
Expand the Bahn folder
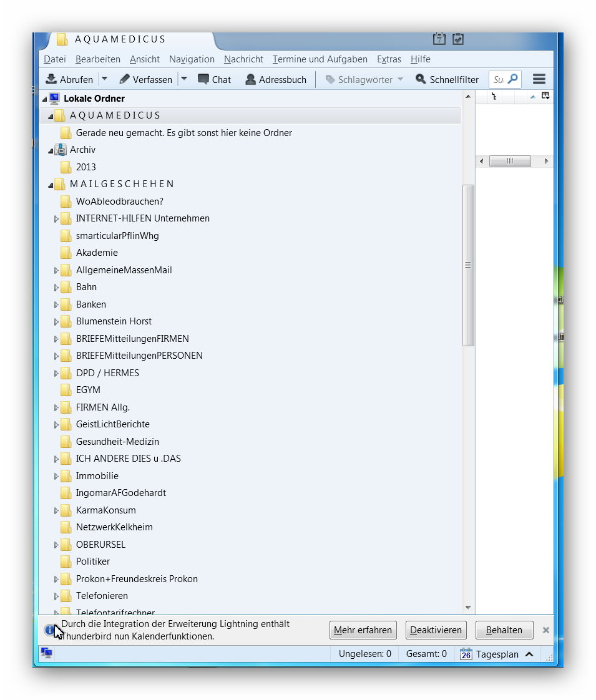pos(56,288)
